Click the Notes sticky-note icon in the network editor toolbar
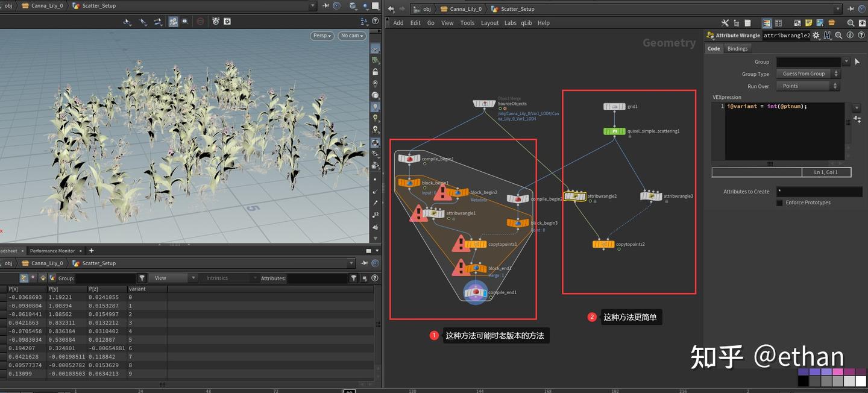The height and width of the screenshot is (393, 868). (809, 22)
